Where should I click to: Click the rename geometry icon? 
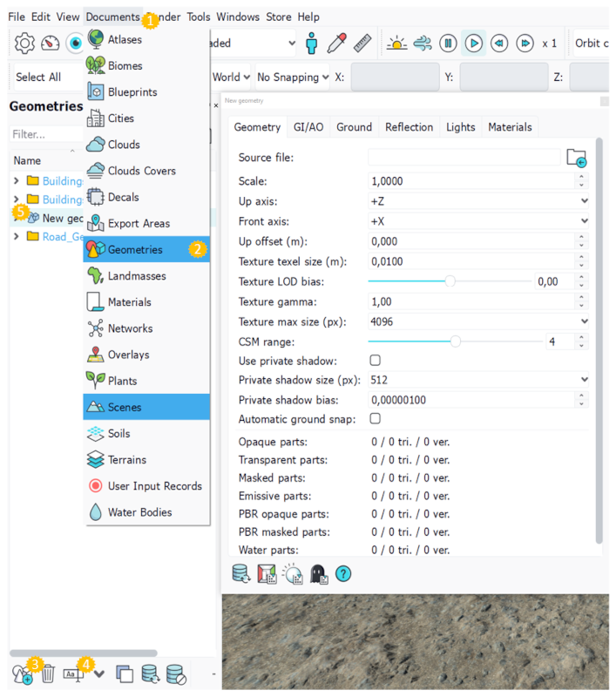pyautogui.click(x=73, y=673)
